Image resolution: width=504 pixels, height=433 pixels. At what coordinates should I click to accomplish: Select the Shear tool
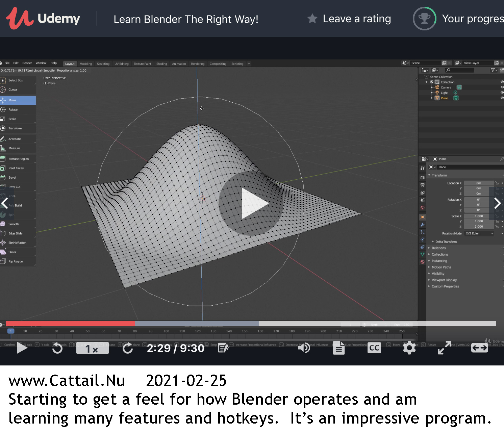[18, 252]
